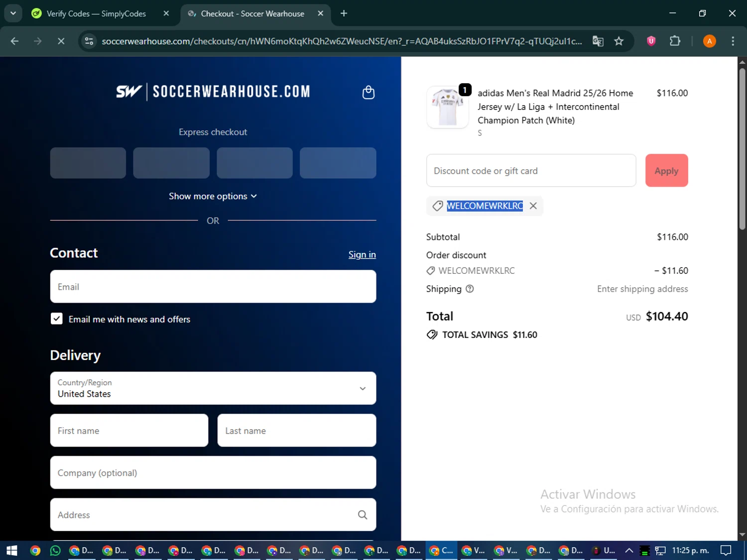Open the shopping bag cart icon
The image size is (747, 560).
coord(368,93)
